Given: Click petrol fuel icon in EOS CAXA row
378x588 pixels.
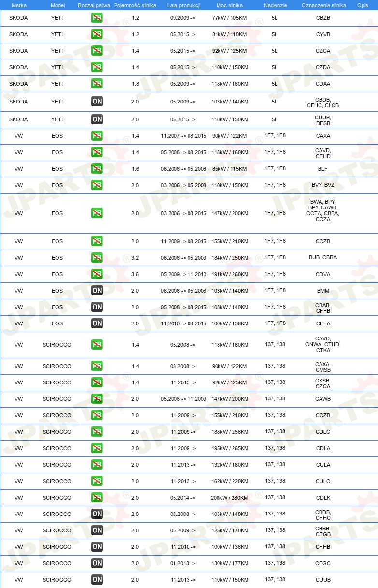Looking at the screenshot, I should click(x=97, y=136).
